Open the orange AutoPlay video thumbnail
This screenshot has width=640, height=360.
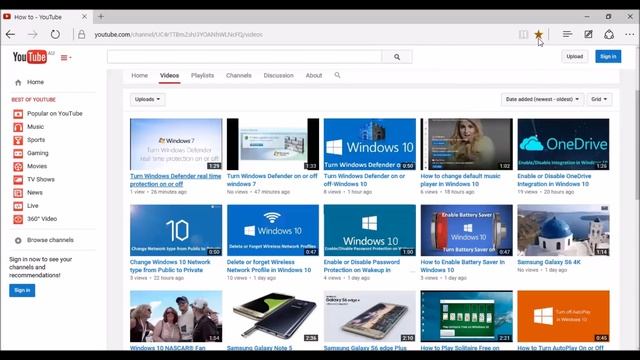[x=563, y=316]
